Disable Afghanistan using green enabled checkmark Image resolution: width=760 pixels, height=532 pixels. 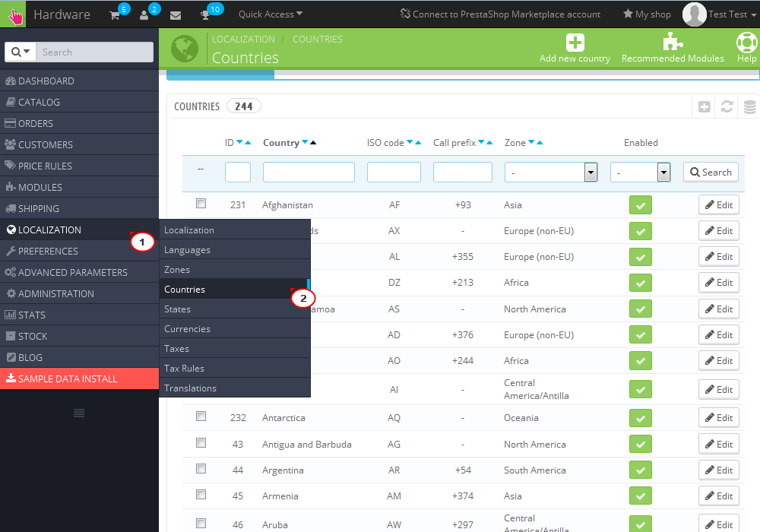(641, 204)
